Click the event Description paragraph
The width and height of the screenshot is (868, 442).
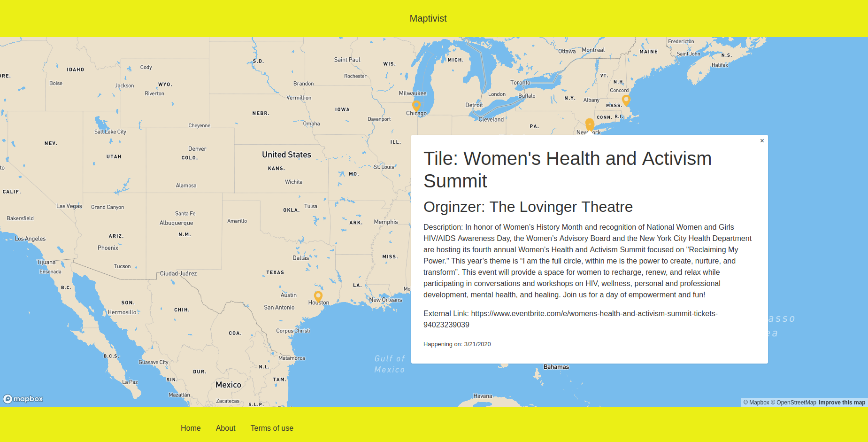[x=588, y=261]
